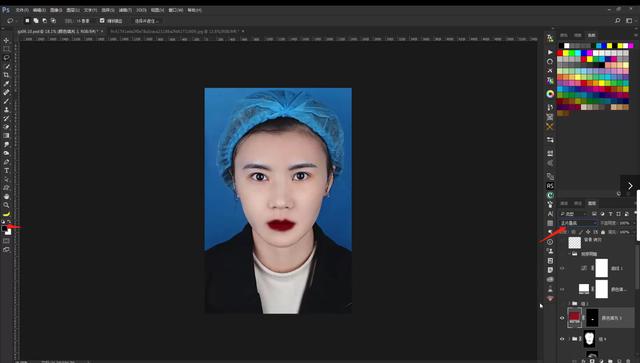The image size is (640, 363).
Task: Click Add to Selection mode icon
Action: [36, 20]
